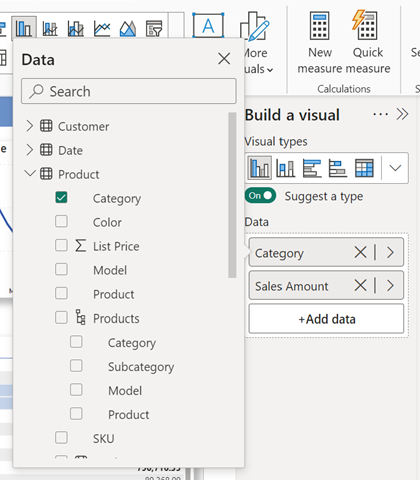This screenshot has height=480, width=420.
Task: Select the line chart ribbon icon
Action: (x=102, y=28)
